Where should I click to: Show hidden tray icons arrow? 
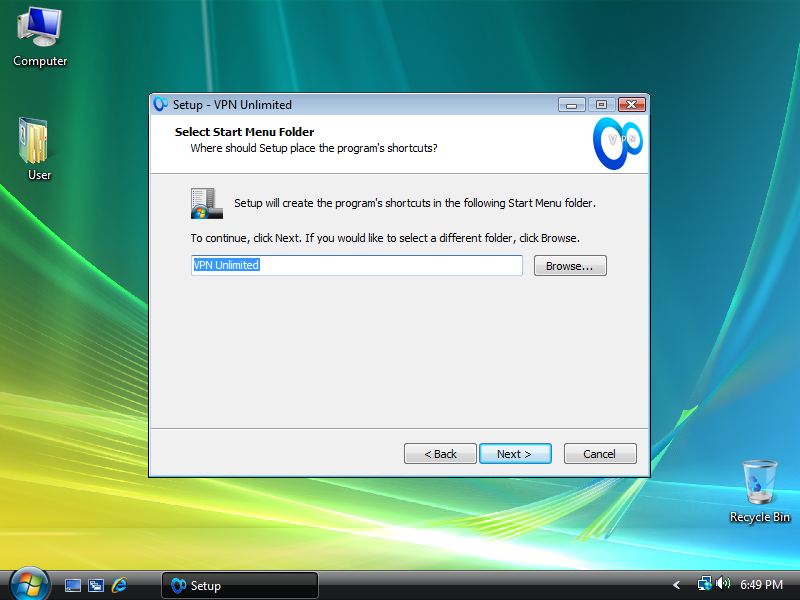pos(677,585)
